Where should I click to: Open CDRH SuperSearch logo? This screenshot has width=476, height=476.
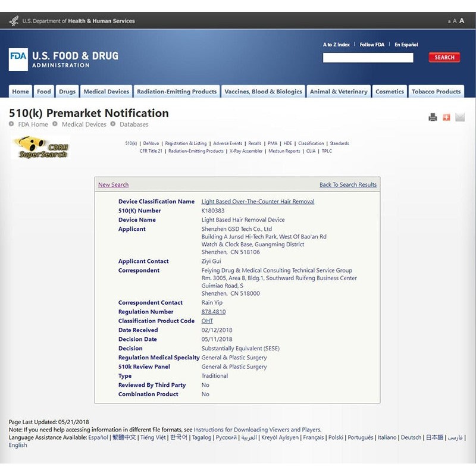40,148
